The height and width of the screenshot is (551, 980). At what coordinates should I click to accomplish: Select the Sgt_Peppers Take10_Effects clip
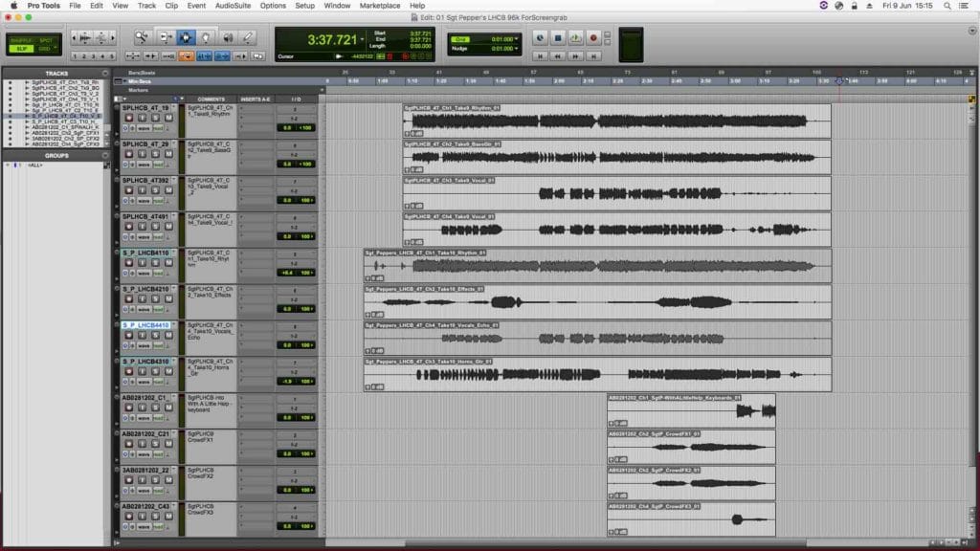[x=597, y=301]
